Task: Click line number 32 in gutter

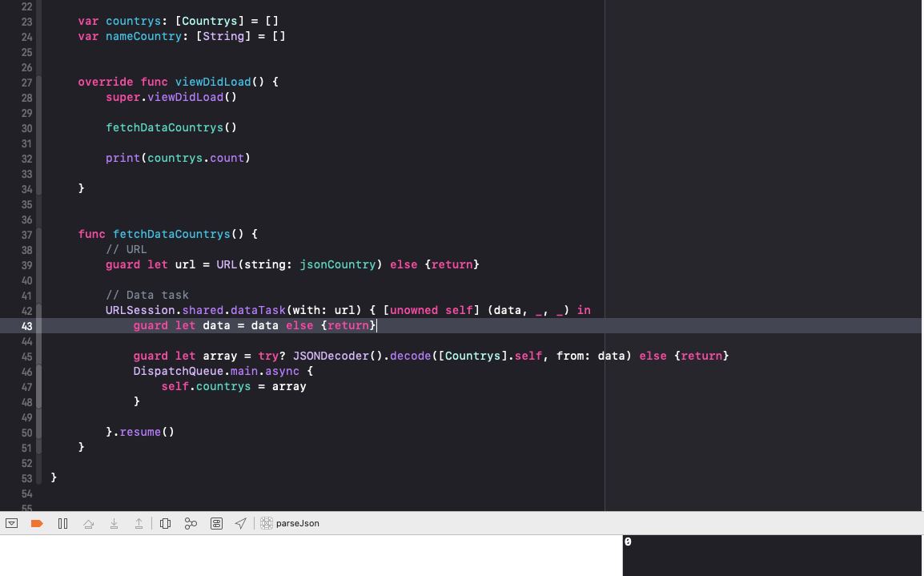Action: click(26, 159)
